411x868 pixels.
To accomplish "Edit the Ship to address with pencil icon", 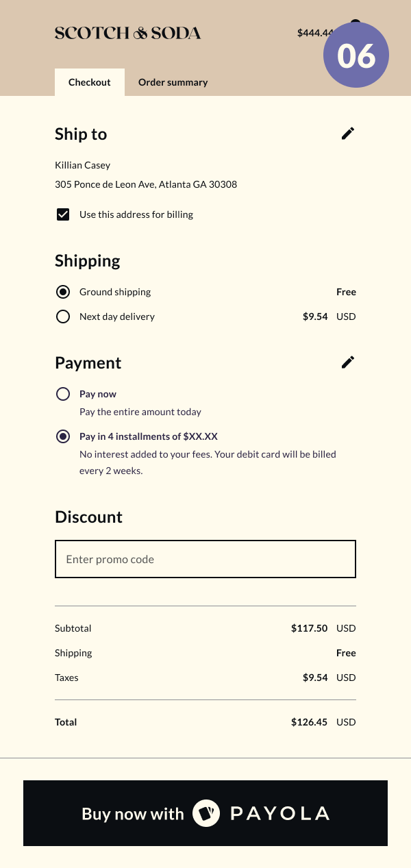I will (348, 134).
